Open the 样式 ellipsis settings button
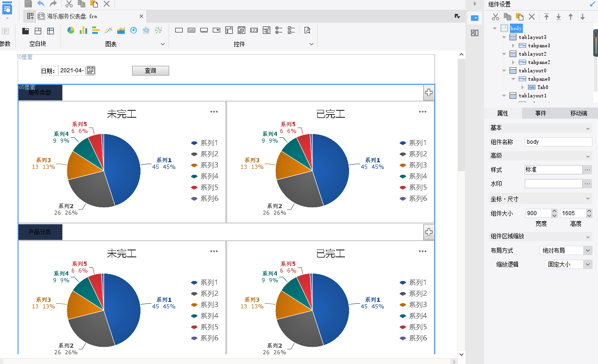This screenshot has height=364, width=598. 587,170
